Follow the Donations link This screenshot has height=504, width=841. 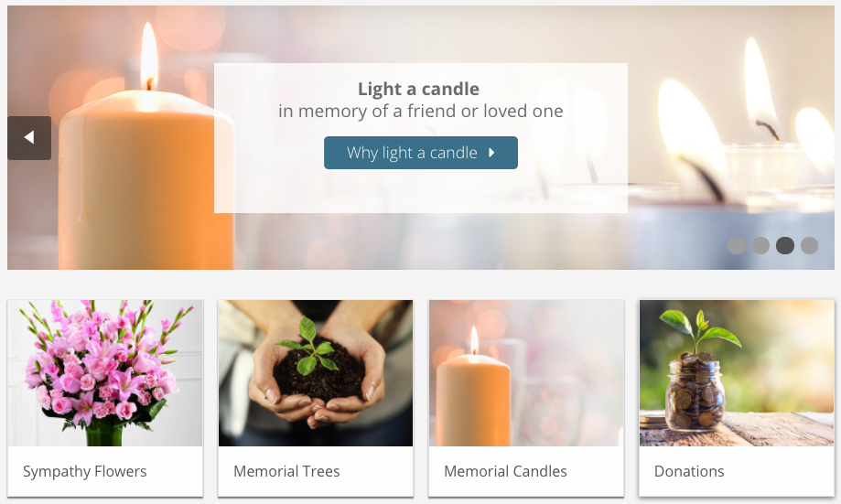click(x=689, y=471)
